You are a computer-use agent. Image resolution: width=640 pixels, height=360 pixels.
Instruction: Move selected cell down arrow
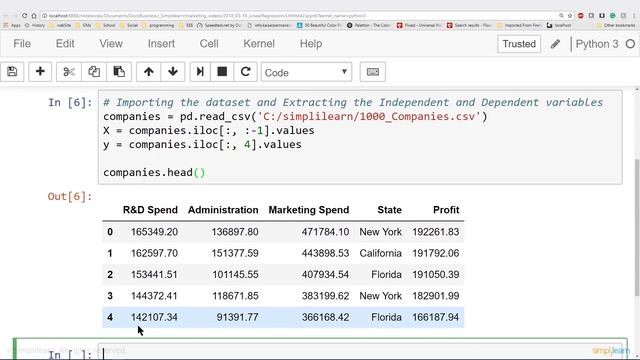tap(173, 72)
